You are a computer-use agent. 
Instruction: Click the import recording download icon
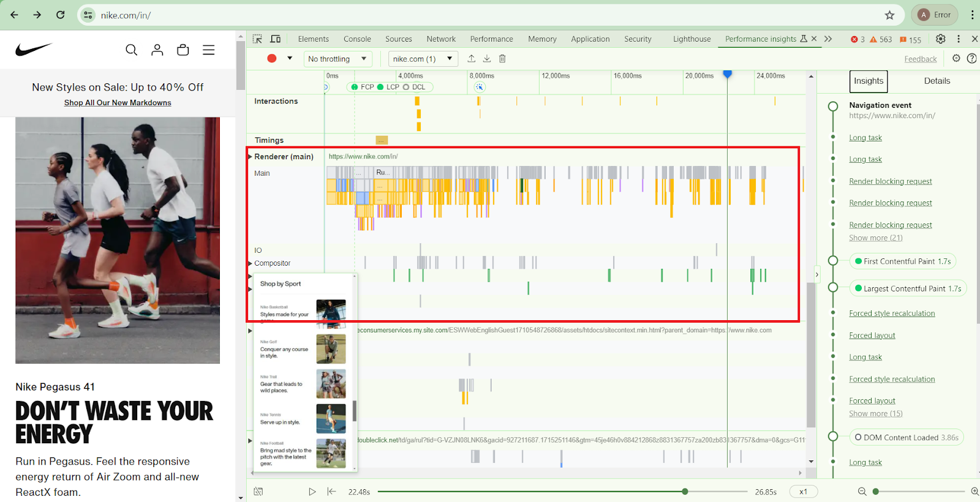point(487,58)
